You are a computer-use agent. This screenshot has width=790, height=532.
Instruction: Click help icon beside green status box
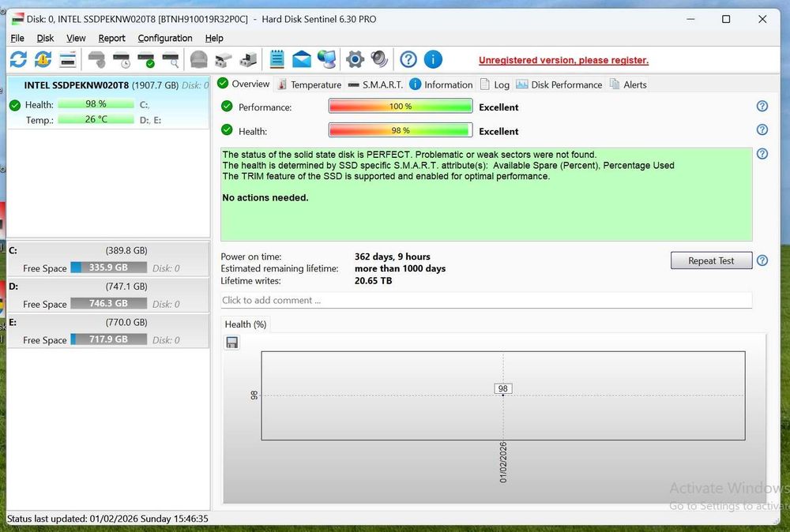pyautogui.click(x=762, y=153)
